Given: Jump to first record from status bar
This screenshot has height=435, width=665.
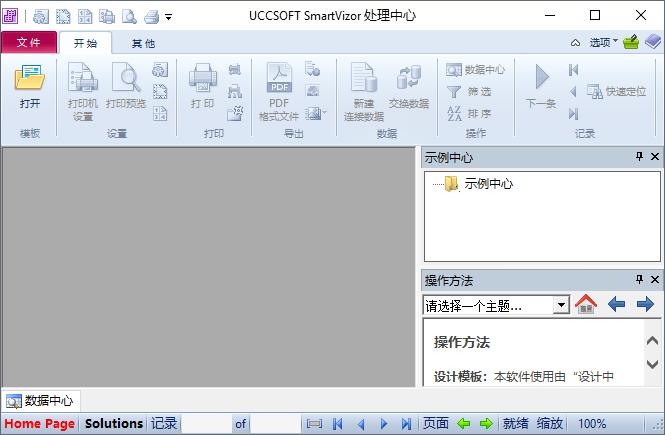Looking at the screenshot, I should pyautogui.click(x=338, y=424).
